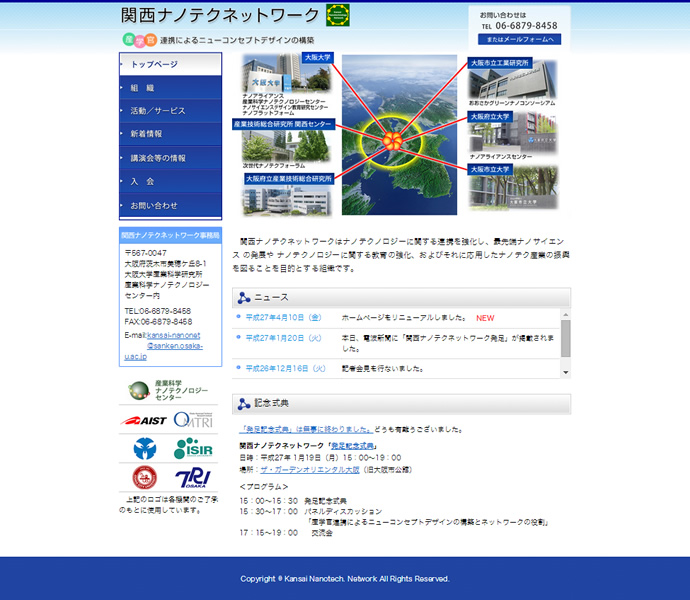Open the 講演会等の情報 menu item
This screenshot has height=600, width=690.
pos(170,158)
